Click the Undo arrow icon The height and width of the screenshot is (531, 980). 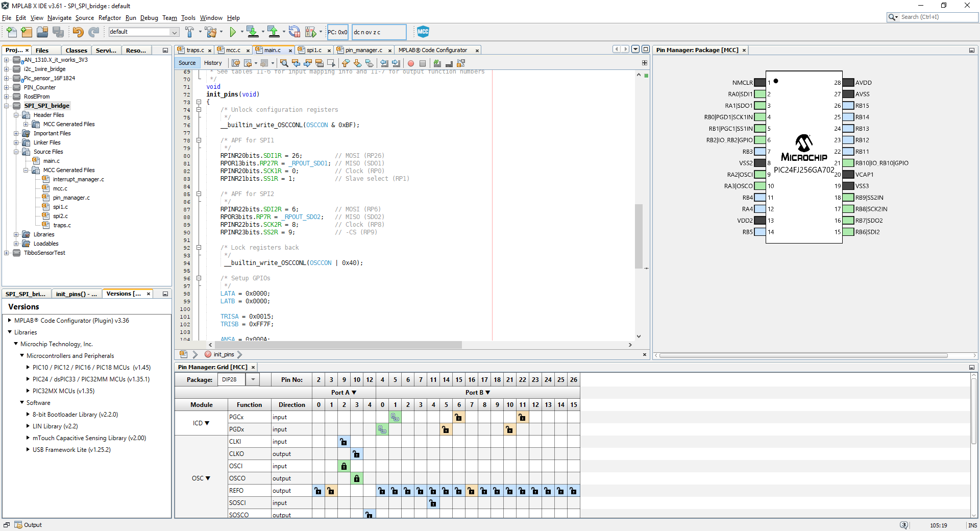(x=78, y=32)
